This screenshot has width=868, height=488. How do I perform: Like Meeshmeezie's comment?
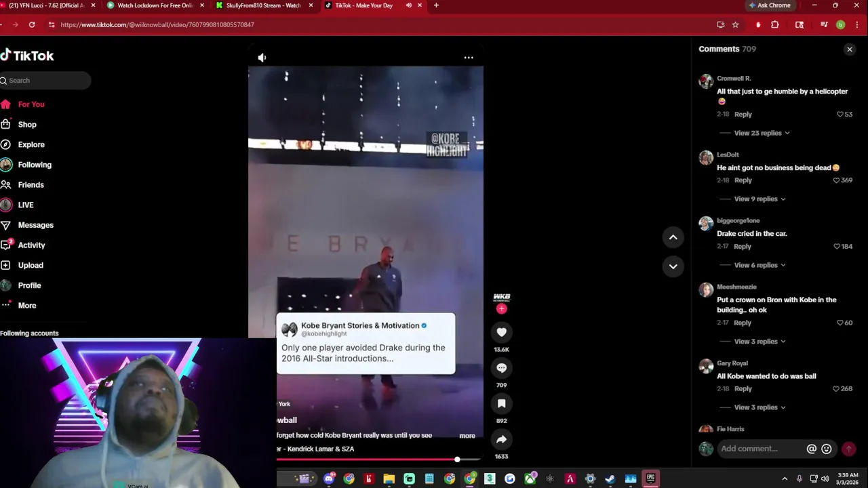840,323
